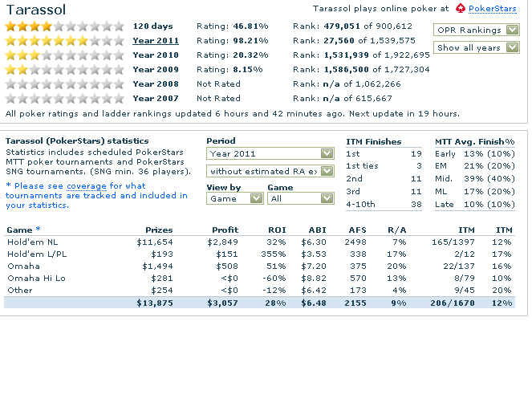Screen dimensions: 532x411
Task: Click the 355% ROI value
Action: point(274,254)
